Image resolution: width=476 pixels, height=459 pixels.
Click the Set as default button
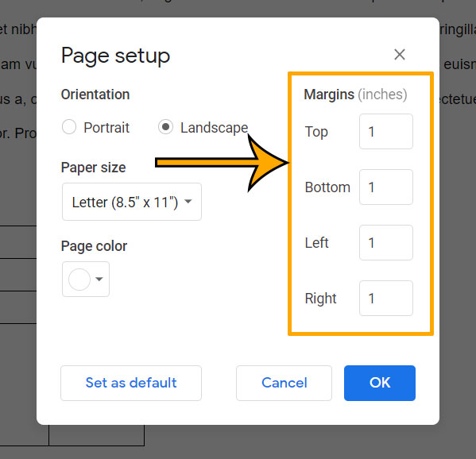tap(131, 383)
